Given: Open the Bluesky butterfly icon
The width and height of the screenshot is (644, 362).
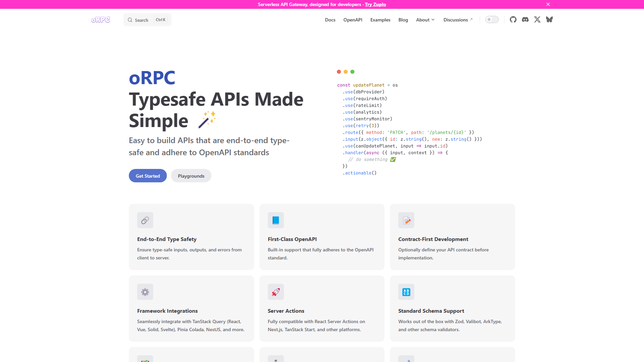Looking at the screenshot, I should pyautogui.click(x=549, y=19).
